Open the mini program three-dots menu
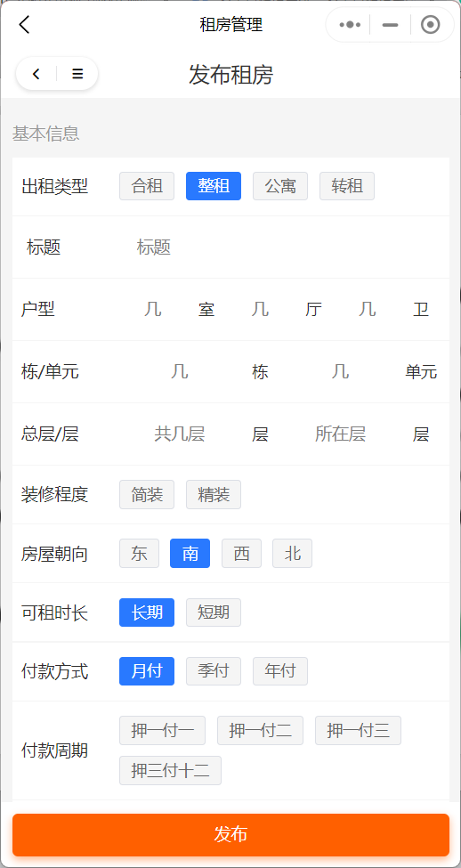 pyautogui.click(x=350, y=25)
